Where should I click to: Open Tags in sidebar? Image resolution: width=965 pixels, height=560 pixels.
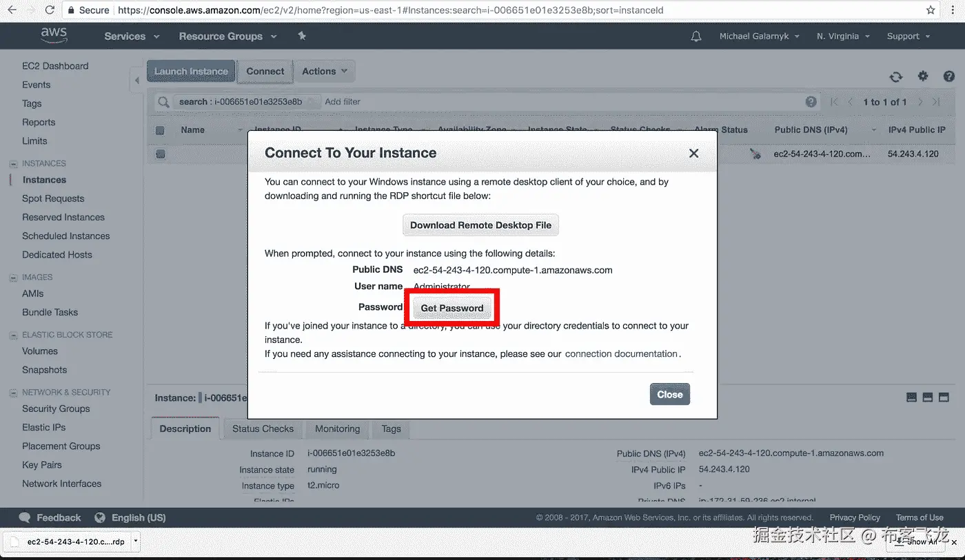pos(32,103)
